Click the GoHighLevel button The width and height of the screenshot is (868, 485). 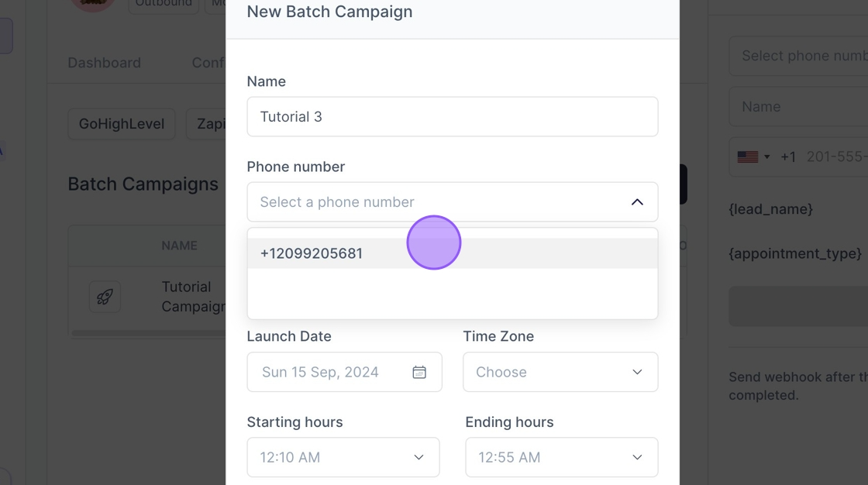(122, 124)
